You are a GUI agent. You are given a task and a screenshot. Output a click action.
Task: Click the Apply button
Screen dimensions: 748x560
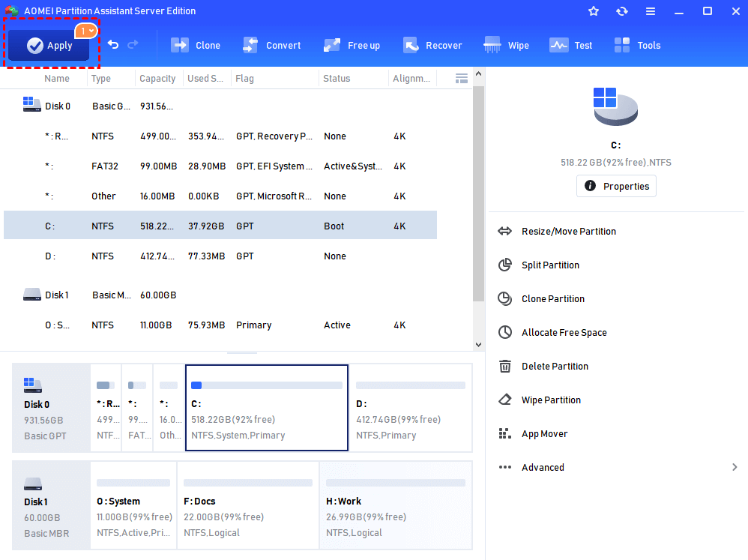click(x=49, y=45)
